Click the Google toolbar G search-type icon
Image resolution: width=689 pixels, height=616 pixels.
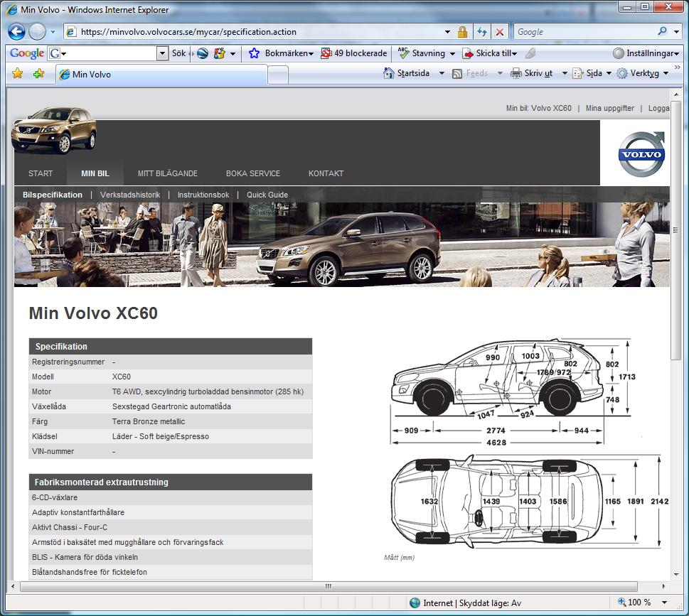tap(55, 53)
